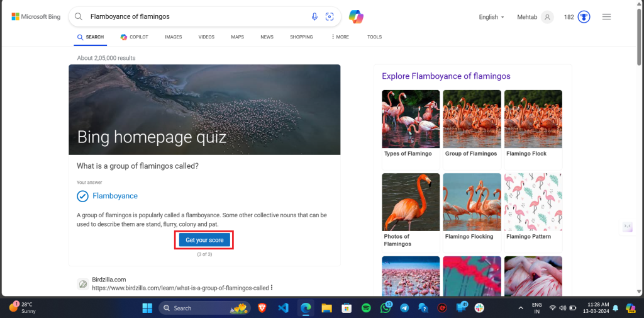The width and height of the screenshot is (644, 318).
Task: Open the TOOLS option
Action: click(375, 37)
